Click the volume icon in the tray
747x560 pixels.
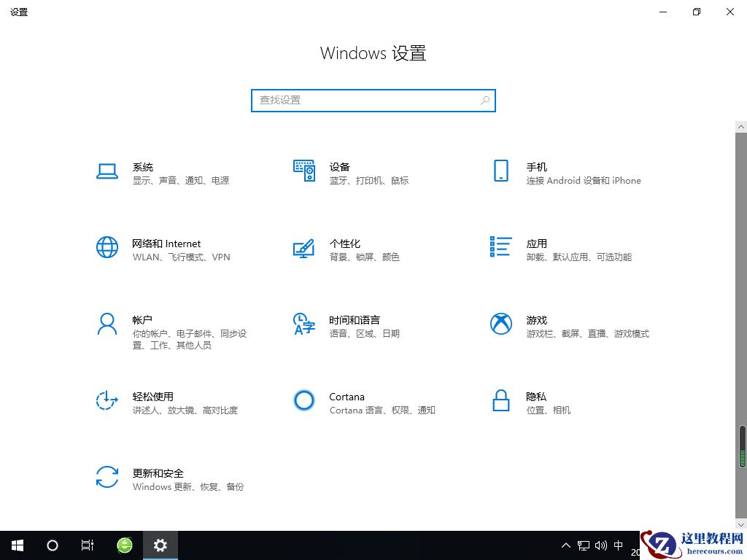600,545
